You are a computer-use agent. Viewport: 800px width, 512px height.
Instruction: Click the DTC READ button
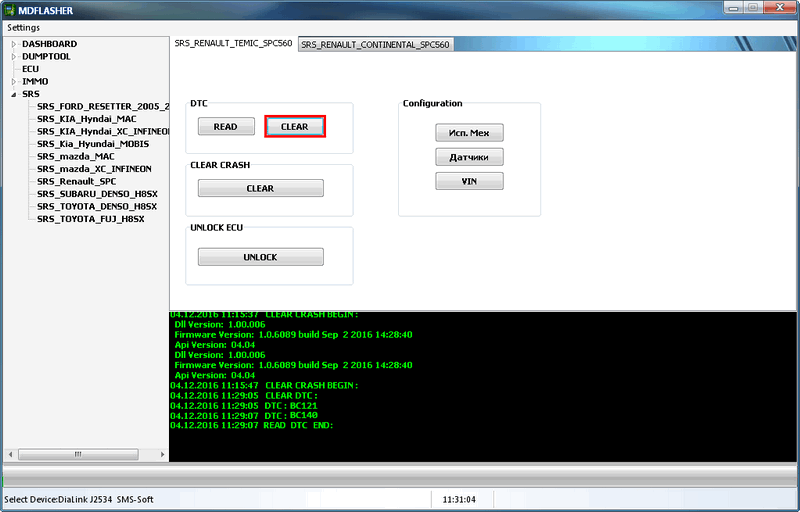pyautogui.click(x=226, y=126)
